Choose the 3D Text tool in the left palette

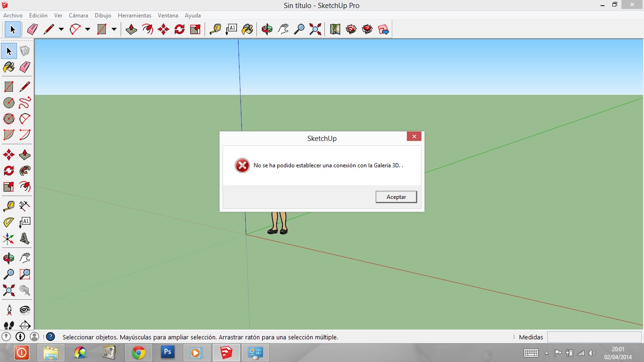(25, 239)
